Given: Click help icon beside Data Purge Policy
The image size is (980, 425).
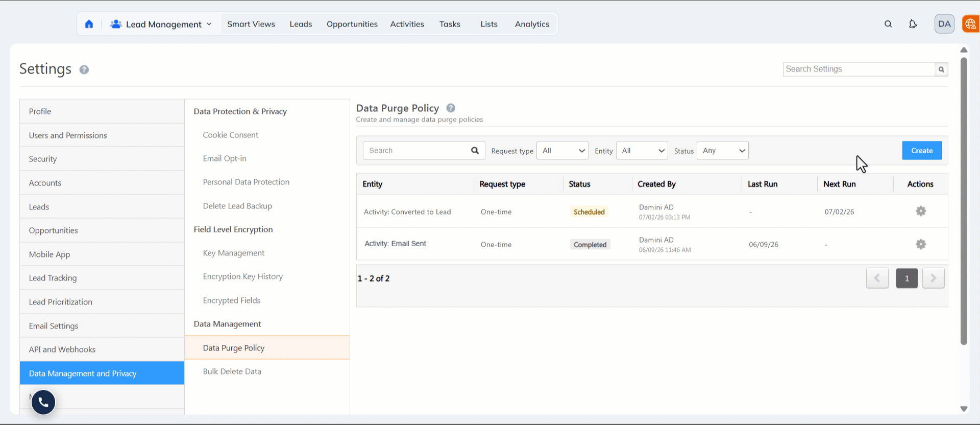Looking at the screenshot, I should (451, 108).
